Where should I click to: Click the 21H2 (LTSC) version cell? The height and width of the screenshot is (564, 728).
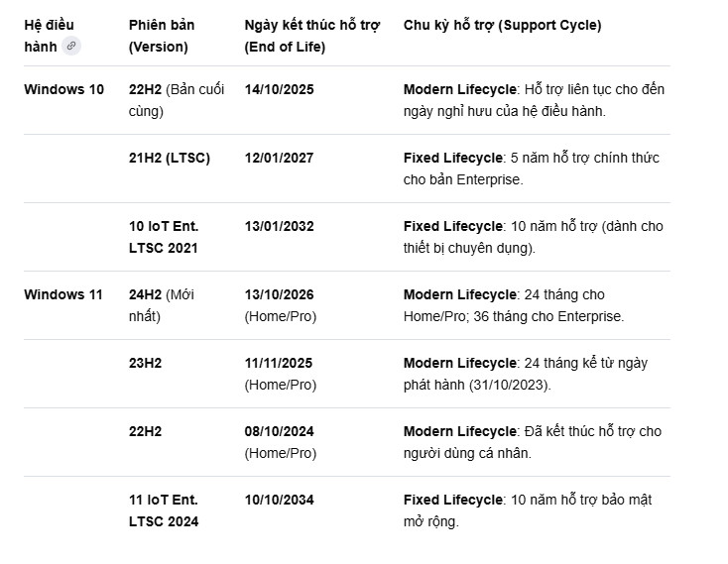170,158
